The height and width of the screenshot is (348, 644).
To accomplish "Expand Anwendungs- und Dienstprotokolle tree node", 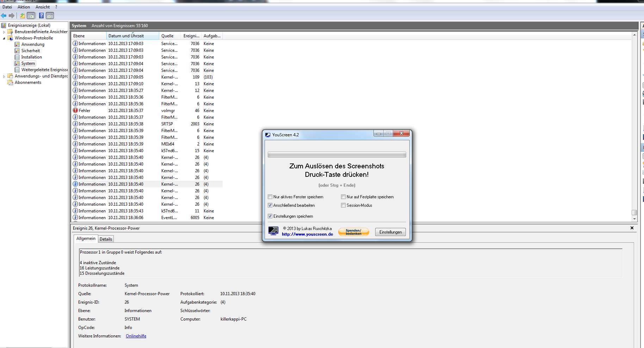I will pos(4,76).
